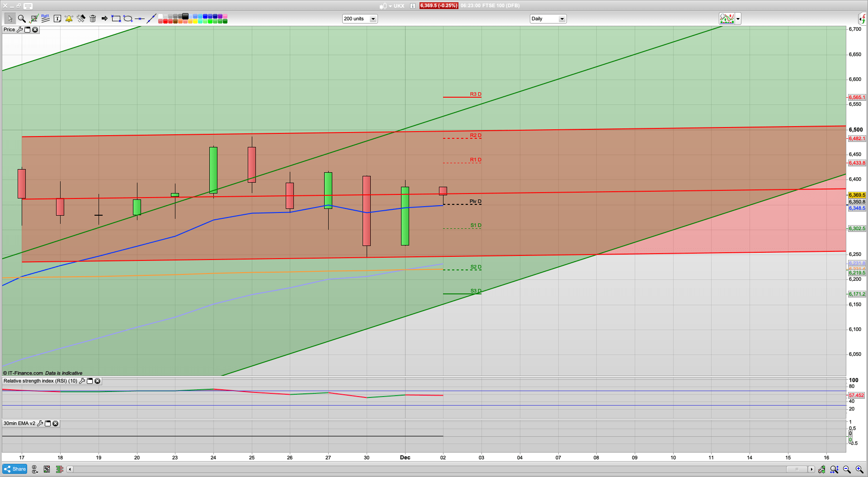Expand the indicators dropdown arrow
The image size is (868, 477).
[x=738, y=19]
